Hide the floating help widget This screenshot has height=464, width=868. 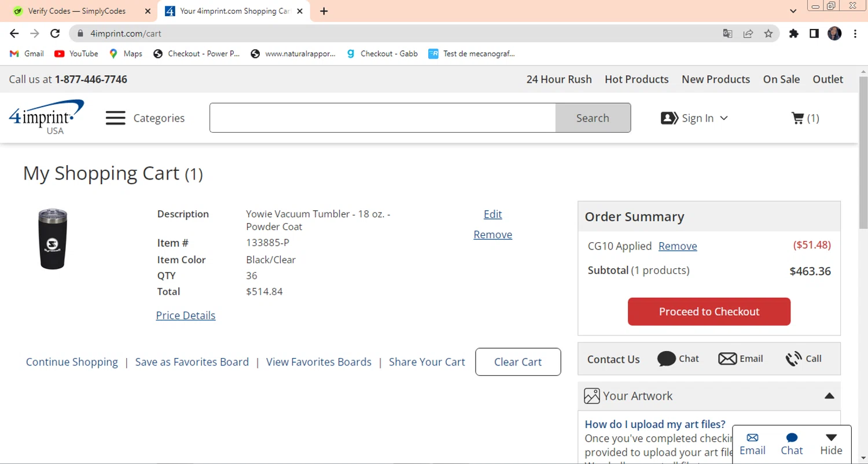(831, 444)
